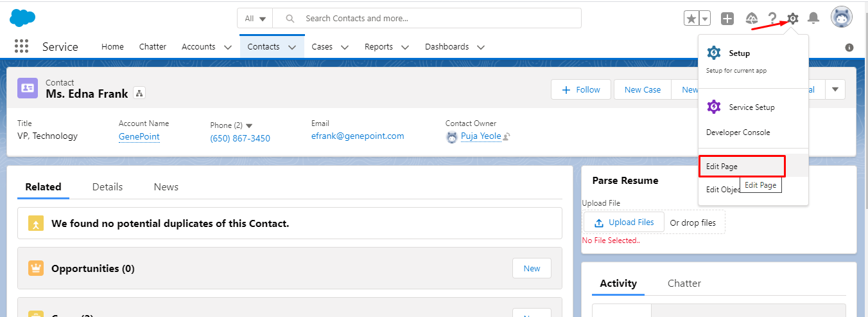Image resolution: width=868 pixels, height=317 pixels.
Task: Open the App Launcher grid icon
Action: [x=21, y=46]
